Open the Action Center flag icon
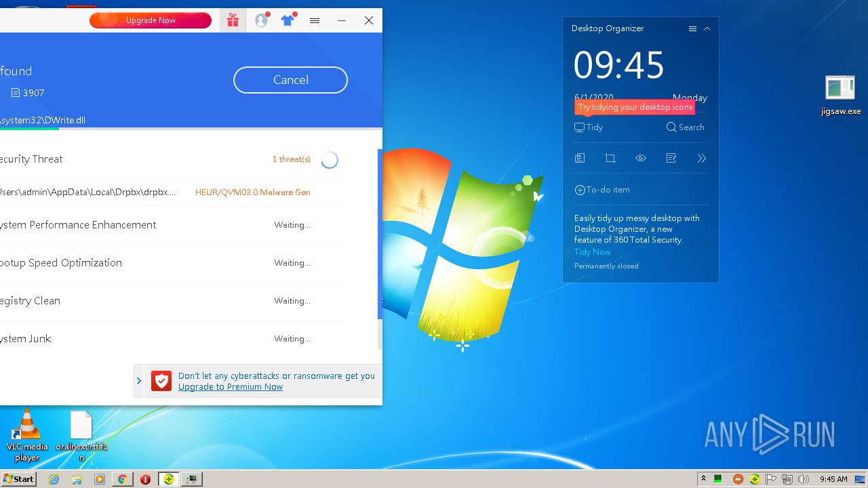 tap(771, 479)
